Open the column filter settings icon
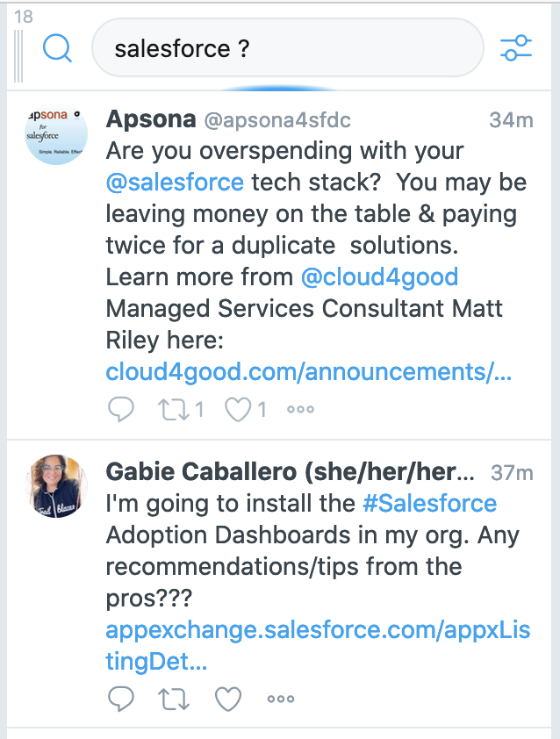Screen dimensions: 560x739 coord(515,48)
